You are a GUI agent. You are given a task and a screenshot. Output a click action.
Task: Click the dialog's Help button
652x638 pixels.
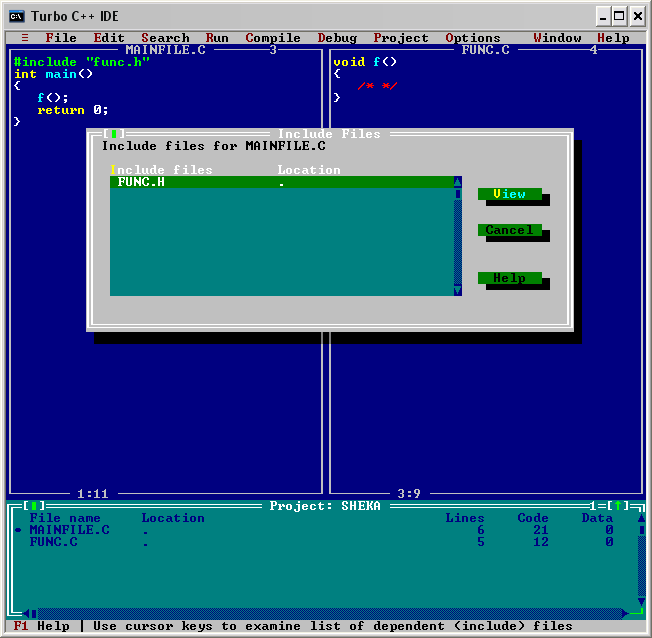509,278
